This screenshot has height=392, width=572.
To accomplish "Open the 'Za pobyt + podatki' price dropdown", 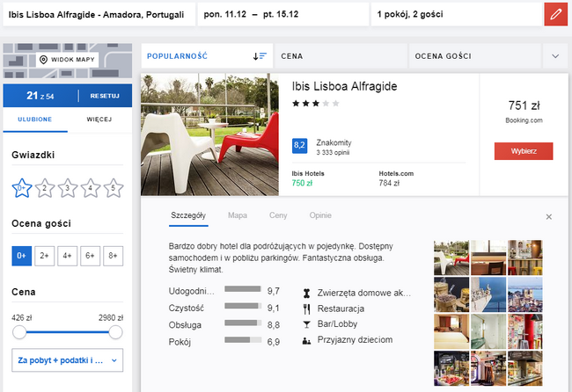I will click(x=68, y=359).
